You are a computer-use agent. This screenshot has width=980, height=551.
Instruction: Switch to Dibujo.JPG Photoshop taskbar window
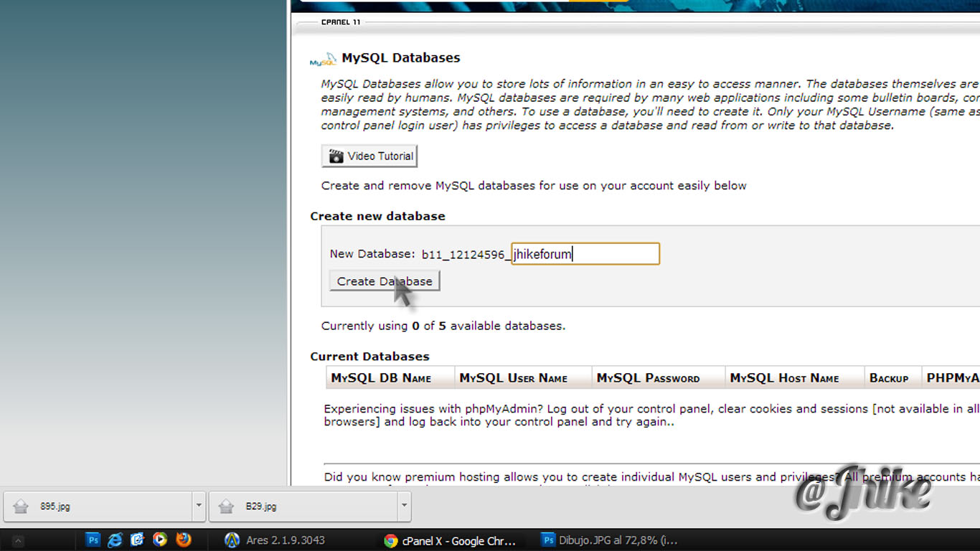610,540
